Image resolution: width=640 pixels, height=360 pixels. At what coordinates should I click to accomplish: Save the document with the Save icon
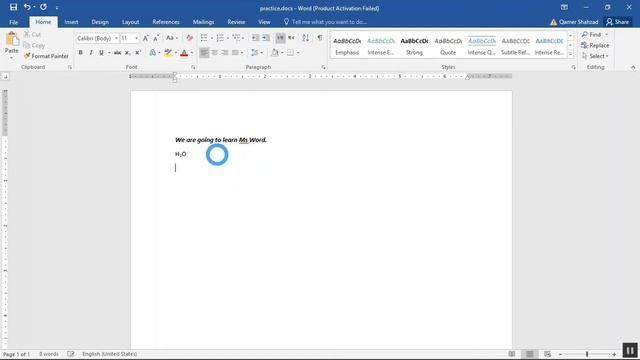[13, 7]
